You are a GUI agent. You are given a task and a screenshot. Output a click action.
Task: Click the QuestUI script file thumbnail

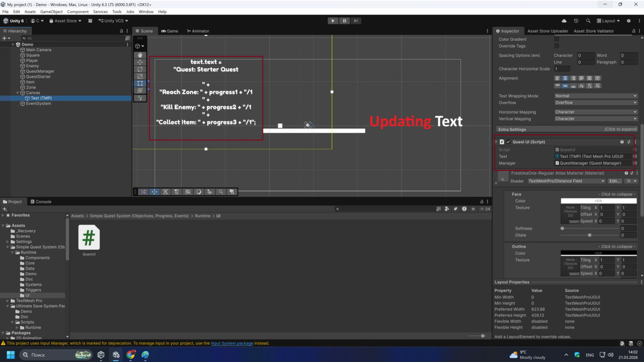(89, 238)
